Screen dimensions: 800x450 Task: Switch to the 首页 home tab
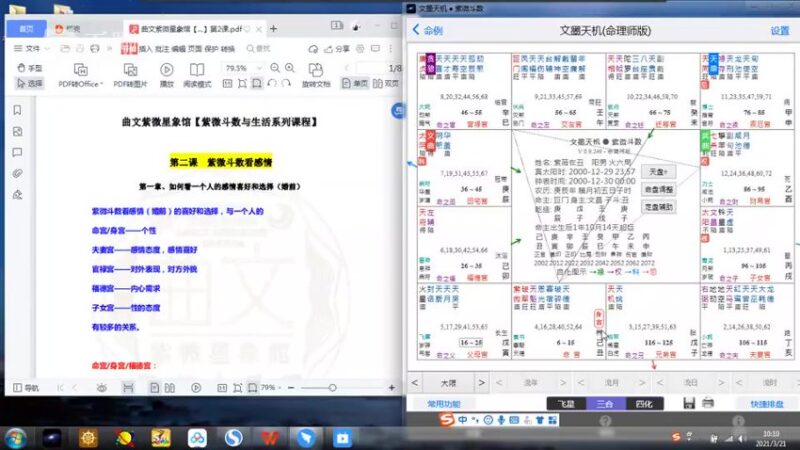(x=27, y=29)
